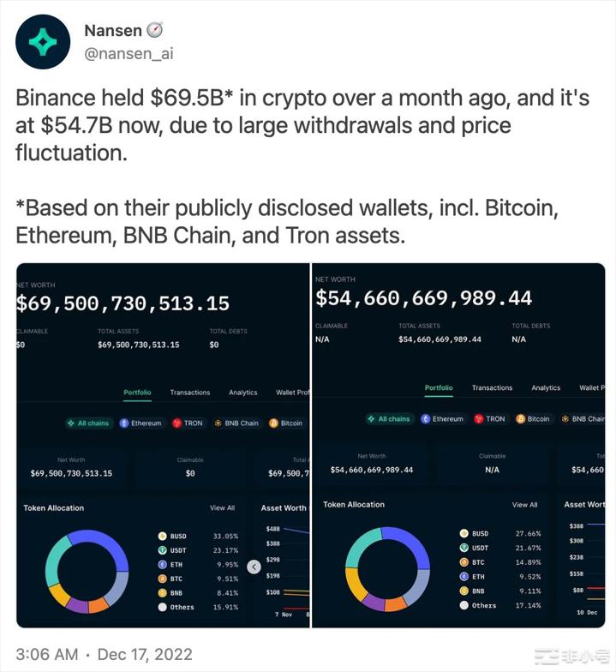Click the compass badge beside the Nansen name
The height and width of the screenshot is (672, 616).
coord(155,31)
